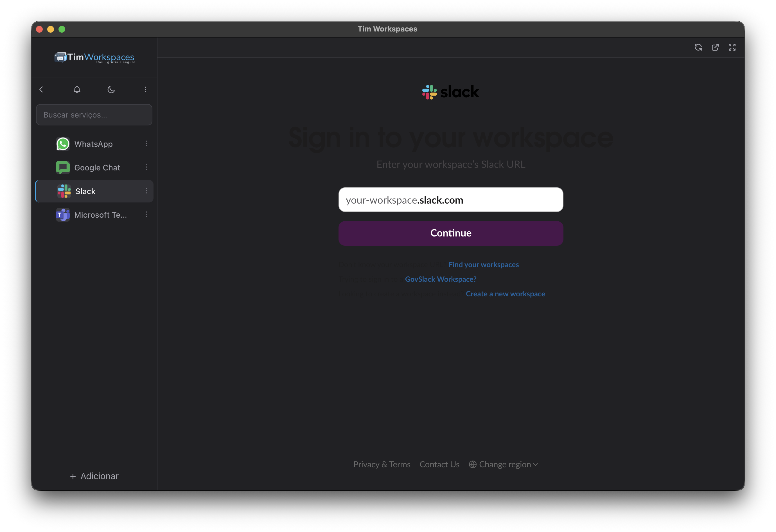Open Find your workspaces link
The height and width of the screenshot is (532, 776).
(484, 264)
